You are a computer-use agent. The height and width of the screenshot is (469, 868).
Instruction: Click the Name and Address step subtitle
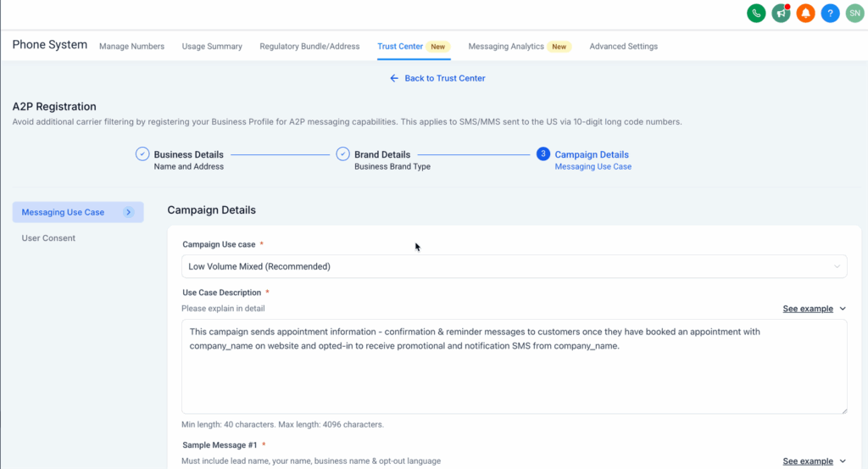[189, 167]
